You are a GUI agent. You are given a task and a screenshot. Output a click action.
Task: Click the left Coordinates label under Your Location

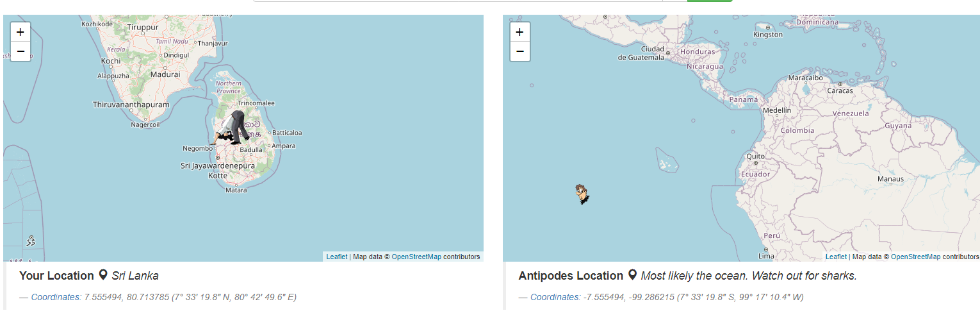coord(56,297)
